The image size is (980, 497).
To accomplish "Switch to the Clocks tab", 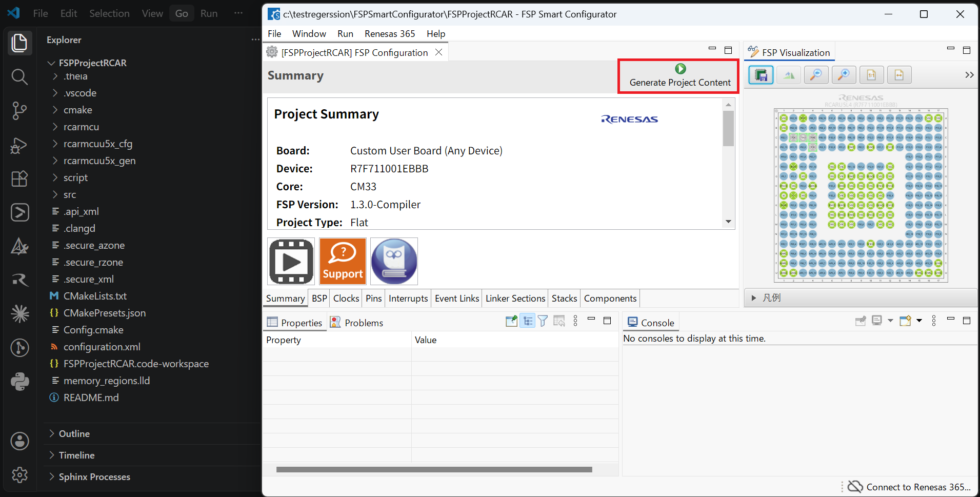I will point(346,299).
